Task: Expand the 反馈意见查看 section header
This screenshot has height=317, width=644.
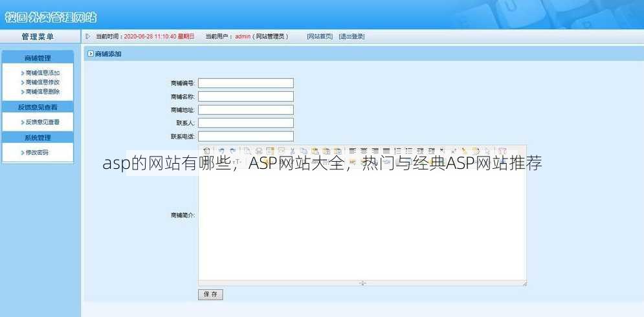Action: coord(38,107)
